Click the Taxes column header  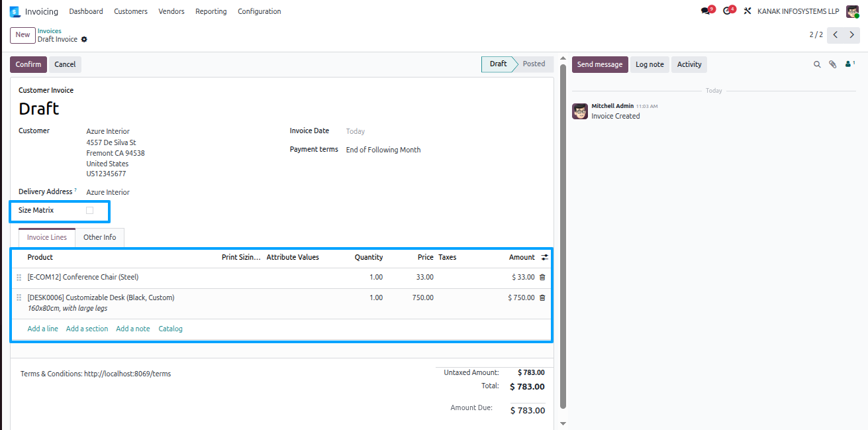pyautogui.click(x=447, y=257)
